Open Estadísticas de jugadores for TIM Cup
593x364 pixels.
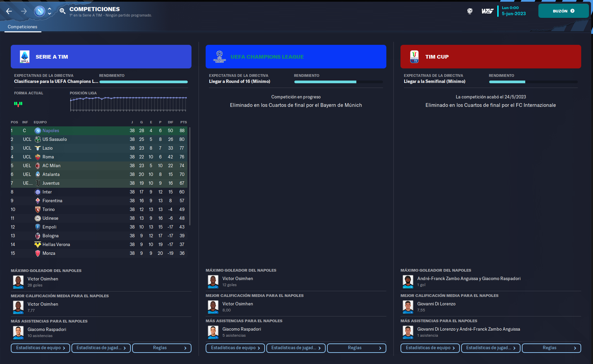[491, 348]
